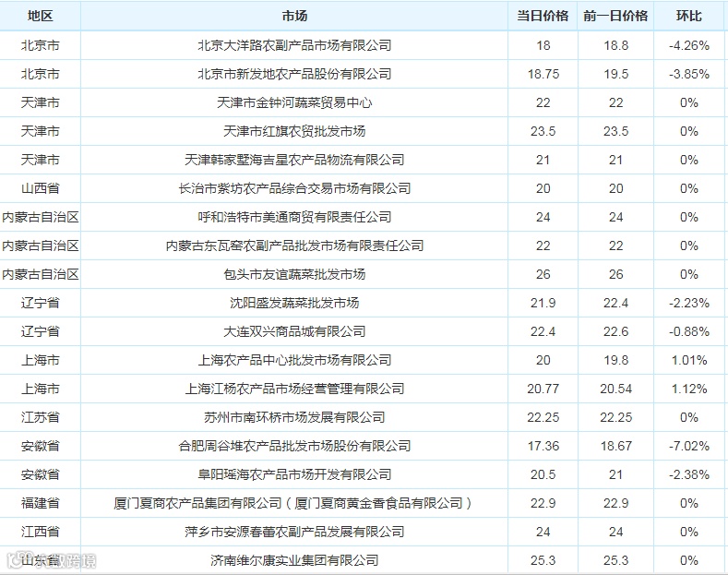Click 江西省 region cell
Viewport: 728px width, 575px height.
click(x=40, y=532)
